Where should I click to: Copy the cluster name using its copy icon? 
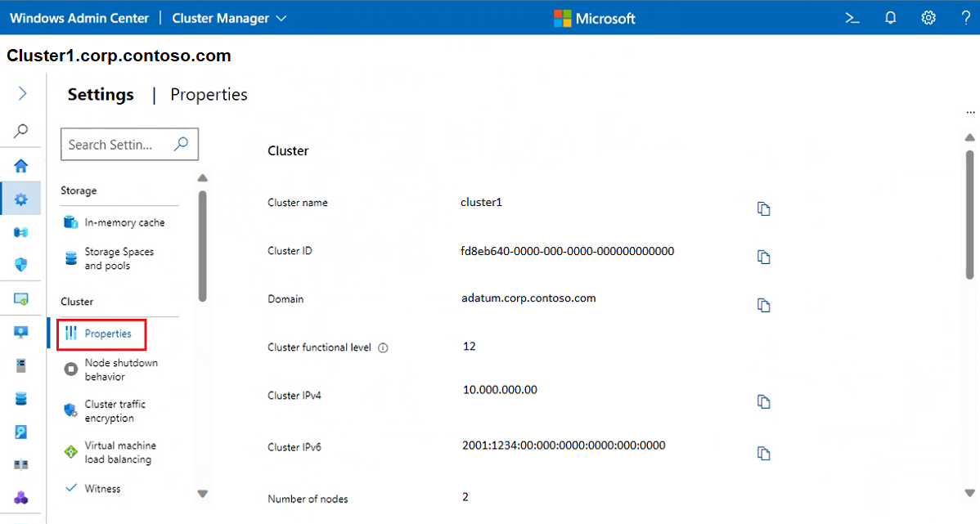point(764,208)
